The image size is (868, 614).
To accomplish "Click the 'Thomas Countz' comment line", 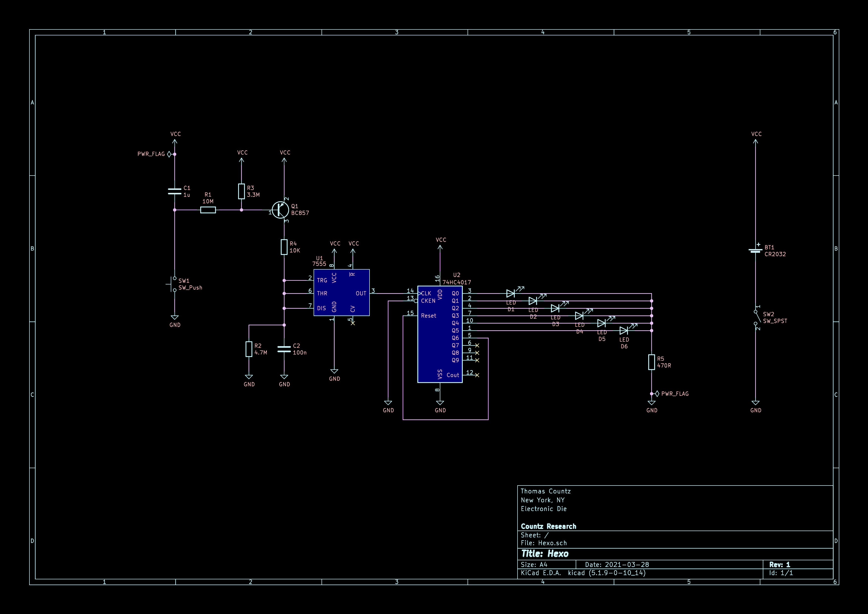I will pos(546,491).
